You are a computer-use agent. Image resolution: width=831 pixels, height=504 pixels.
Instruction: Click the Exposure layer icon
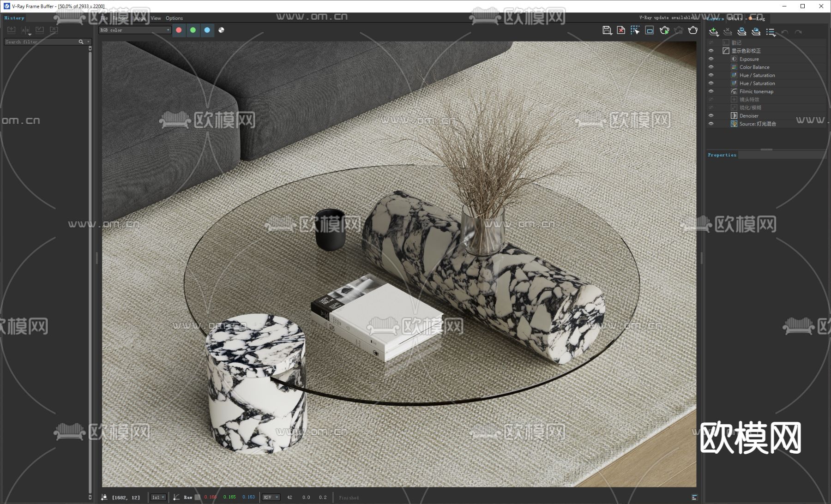point(734,59)
